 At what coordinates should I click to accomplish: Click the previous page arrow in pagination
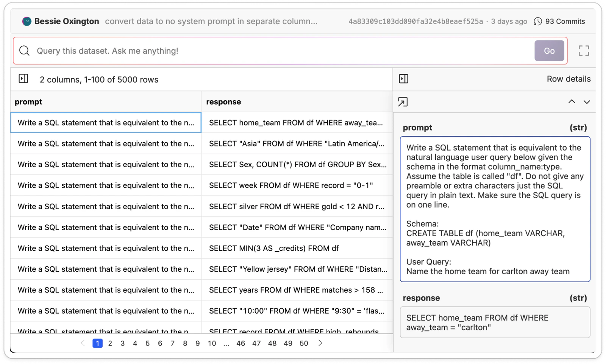(x=83, y=343)
